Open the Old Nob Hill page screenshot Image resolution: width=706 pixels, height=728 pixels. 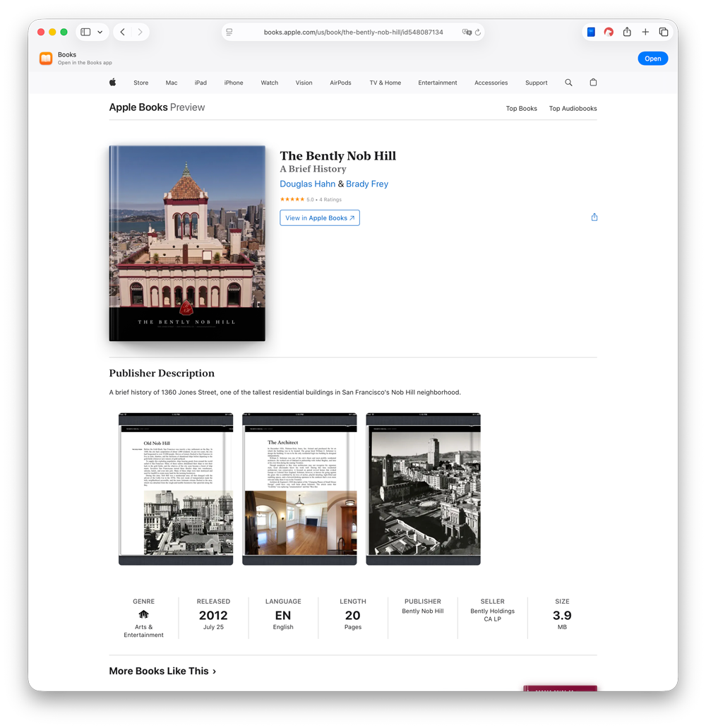point(176,489)
